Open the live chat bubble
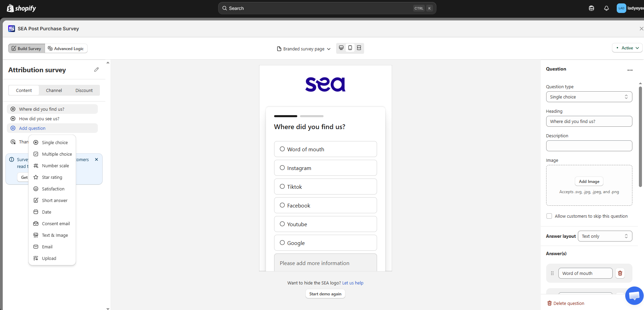 (x=634, y=296)
